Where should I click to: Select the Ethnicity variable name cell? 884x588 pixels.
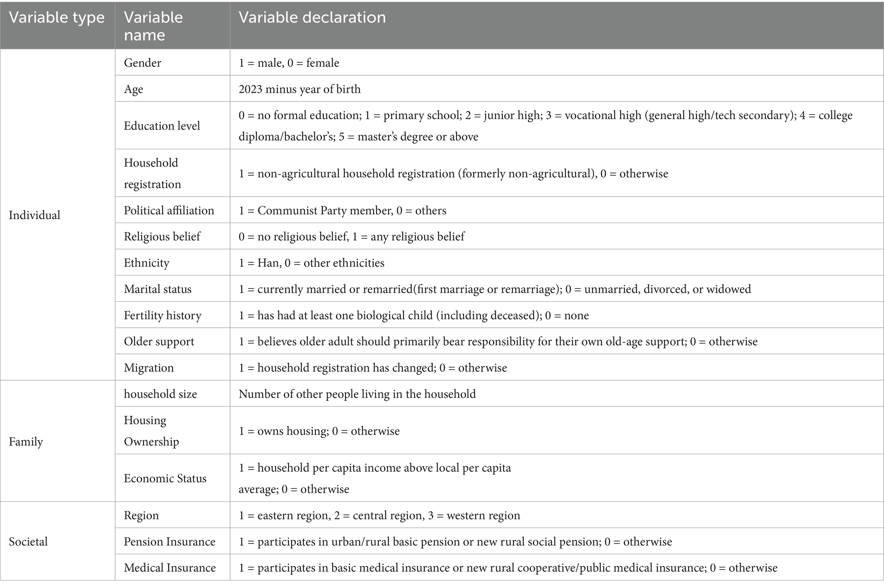(147, 262)
